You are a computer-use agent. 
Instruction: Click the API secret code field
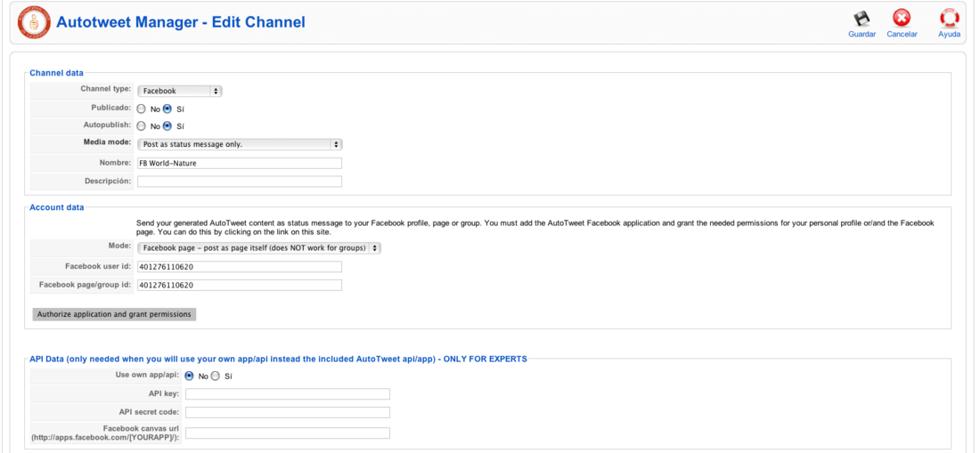coord(288,412)
